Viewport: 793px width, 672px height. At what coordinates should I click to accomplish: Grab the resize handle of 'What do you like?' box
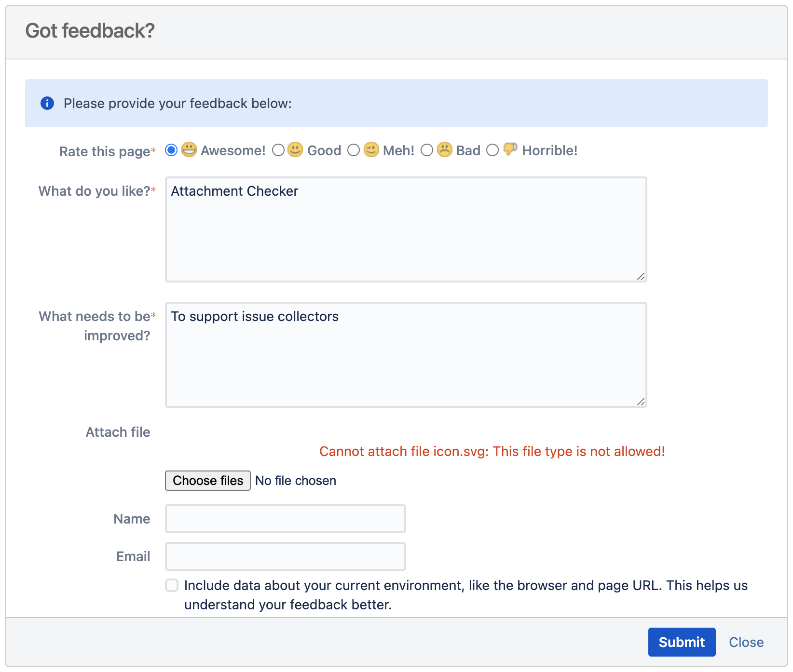(x=641, y=277)
